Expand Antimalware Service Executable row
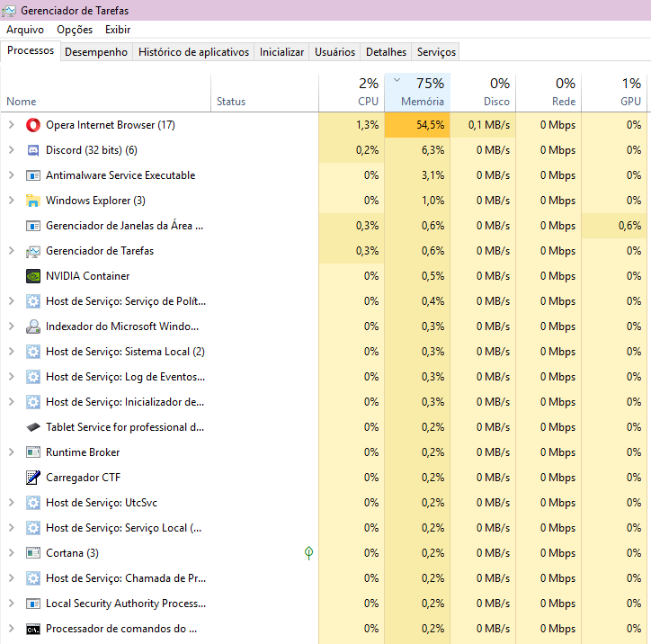This screenshot has width=651, height=644. [12, 175]
